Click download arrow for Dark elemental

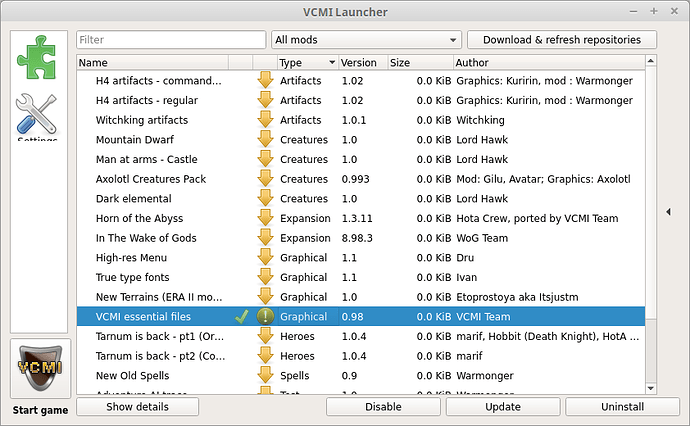(x=265, y=198)
